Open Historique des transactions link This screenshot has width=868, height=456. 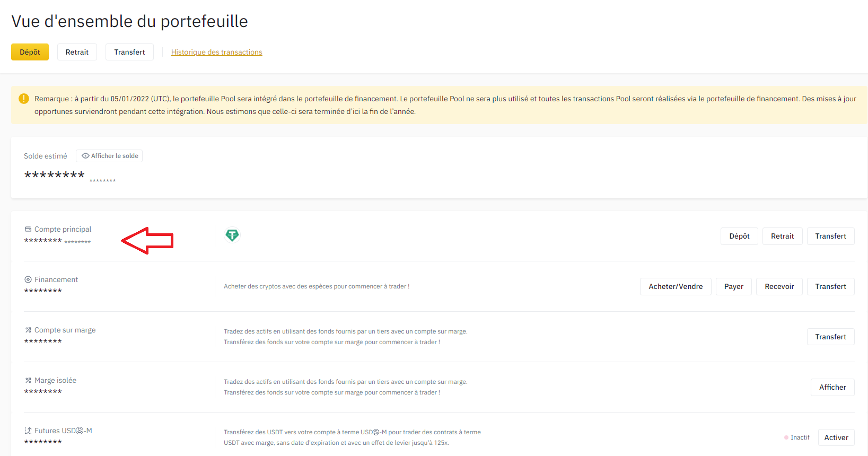(216, 52)
